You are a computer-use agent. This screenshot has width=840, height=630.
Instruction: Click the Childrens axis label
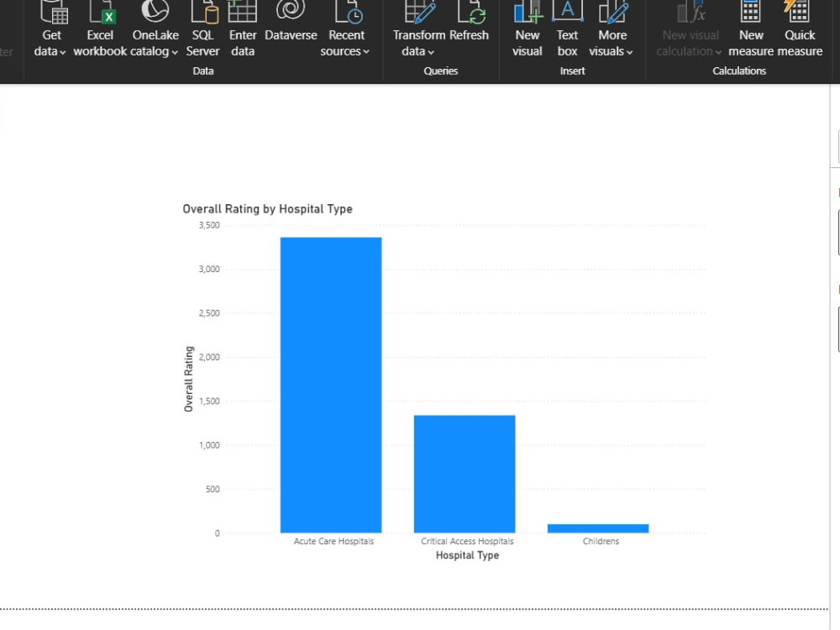click(x=601, y=541)
